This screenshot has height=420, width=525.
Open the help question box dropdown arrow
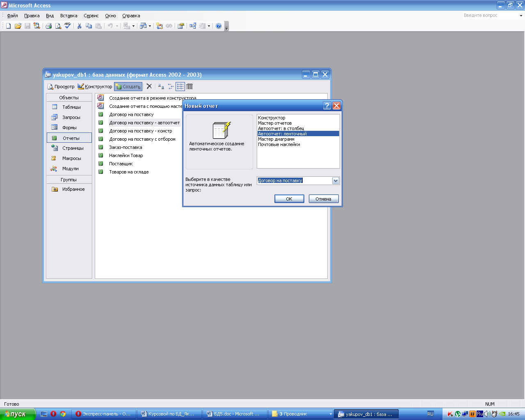tap(521, 16)
